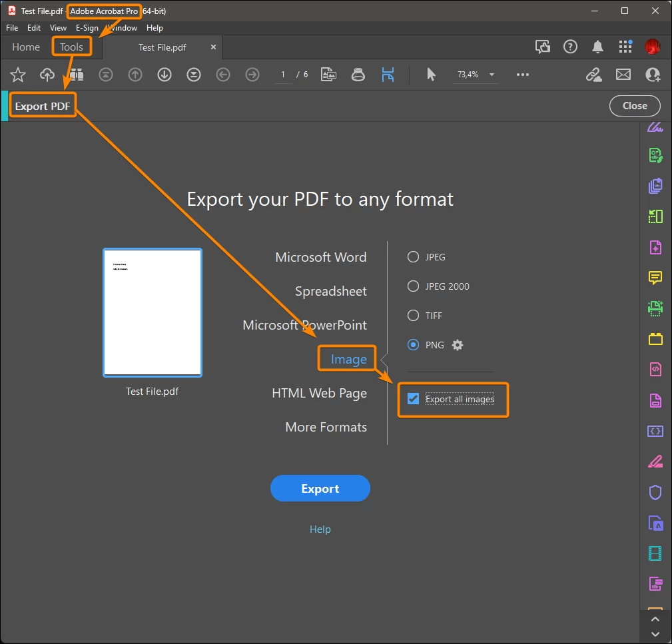
Task: Click the blue Export button
Action: pyautogui.click(x=320, y=488)
